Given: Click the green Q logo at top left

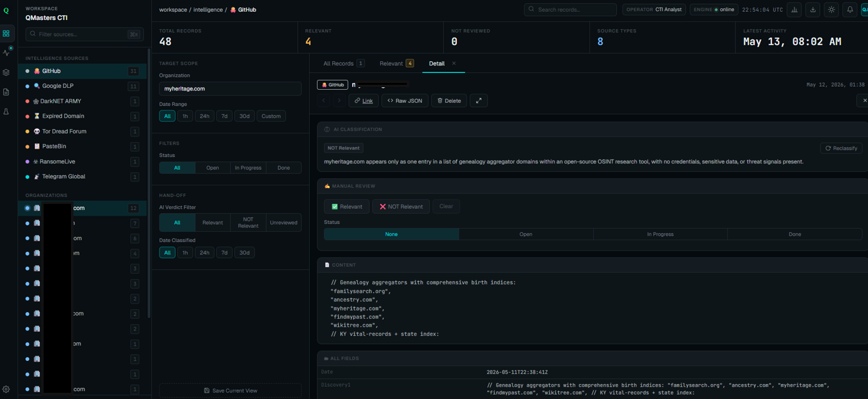Looking at the screenshot, I should (6, 10).
